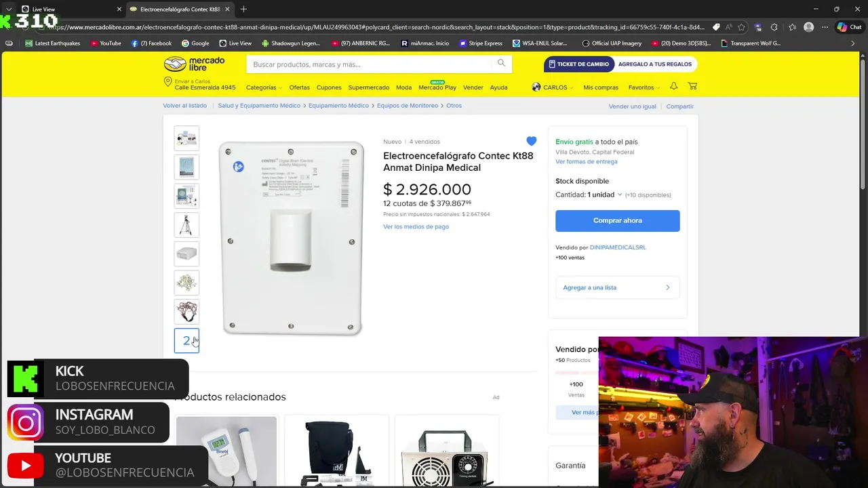Open the Ofertas menu item
Image resolution: width=868 pixels, height=488 pixels.
299,87
